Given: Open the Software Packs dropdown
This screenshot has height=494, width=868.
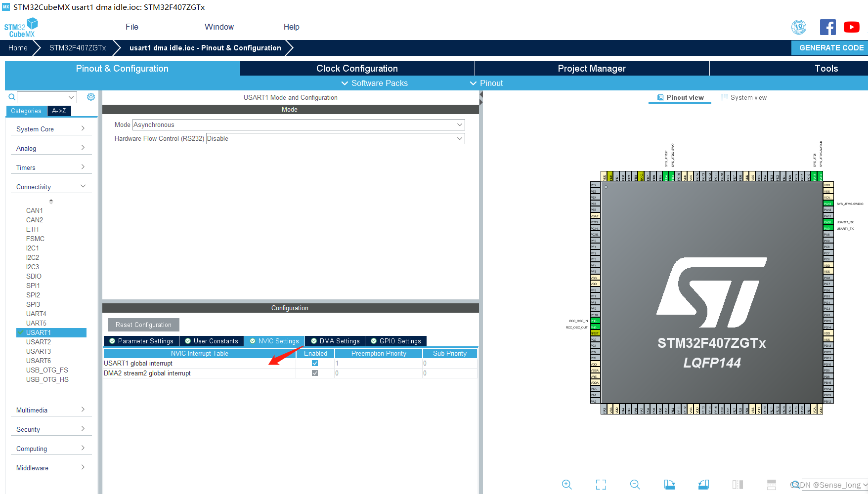Looking at the screenshot, I should tap(375, 83).
